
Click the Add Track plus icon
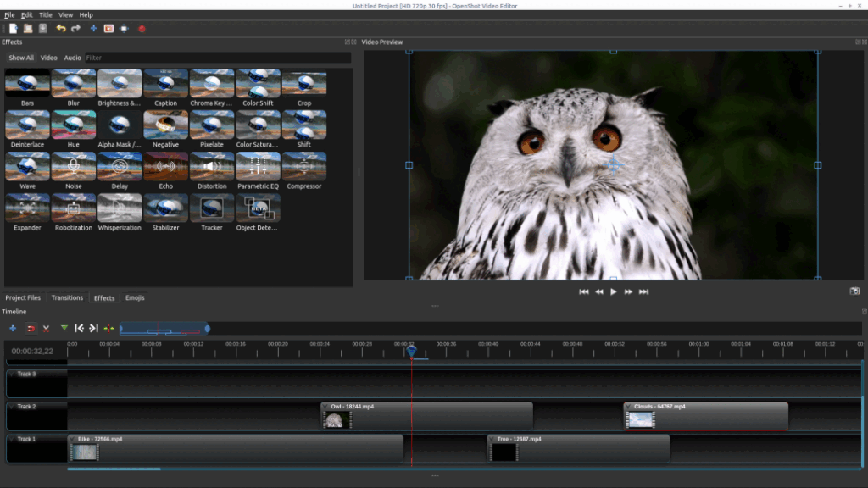[x=13, y=328]
